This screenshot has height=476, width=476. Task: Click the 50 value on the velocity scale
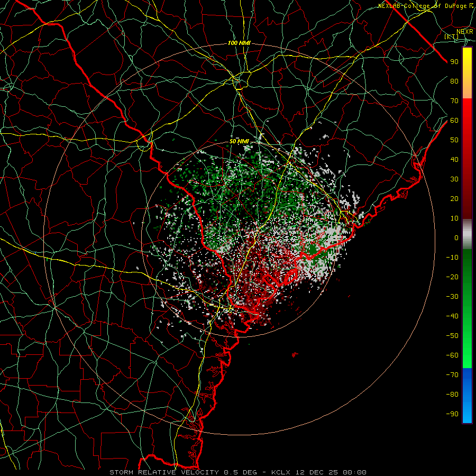(x=454, y=140)
